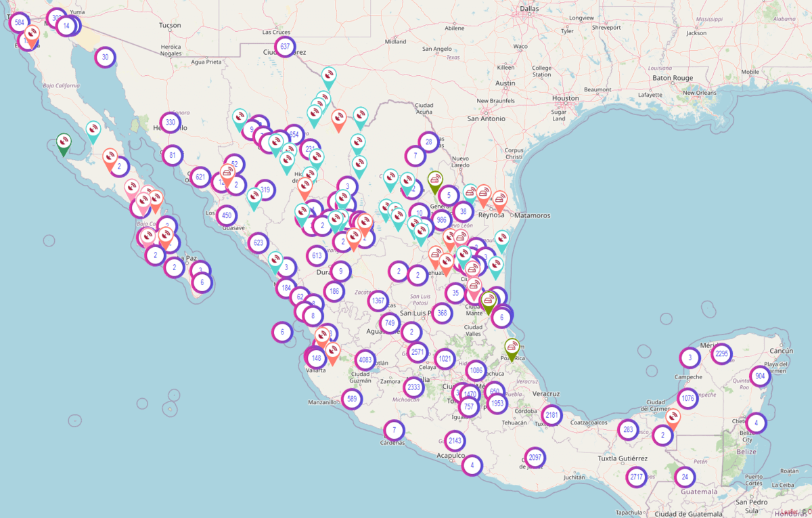Open the 2333 cluster in Michoacán
The image size is (812, 518).
coord(413,387)
